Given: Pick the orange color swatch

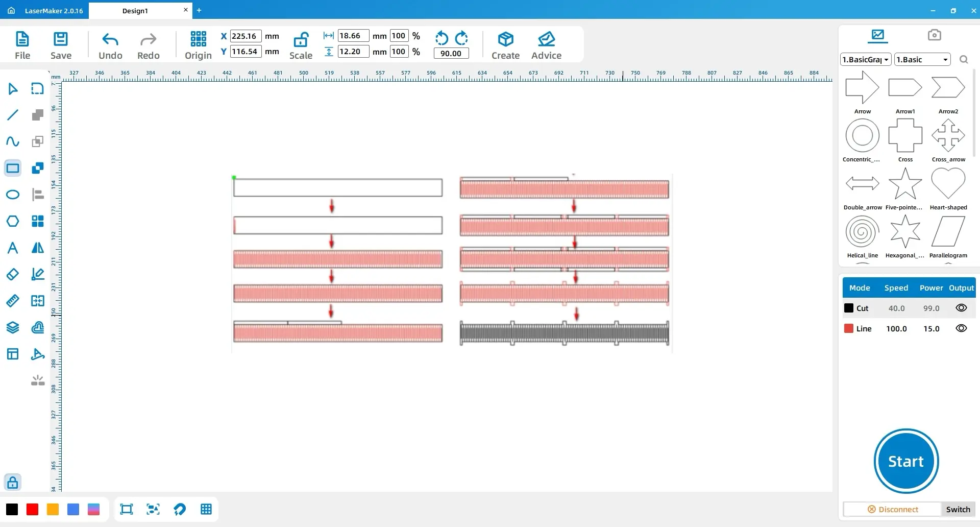Looking at the screenshot, I should click(x=53, y=509).
